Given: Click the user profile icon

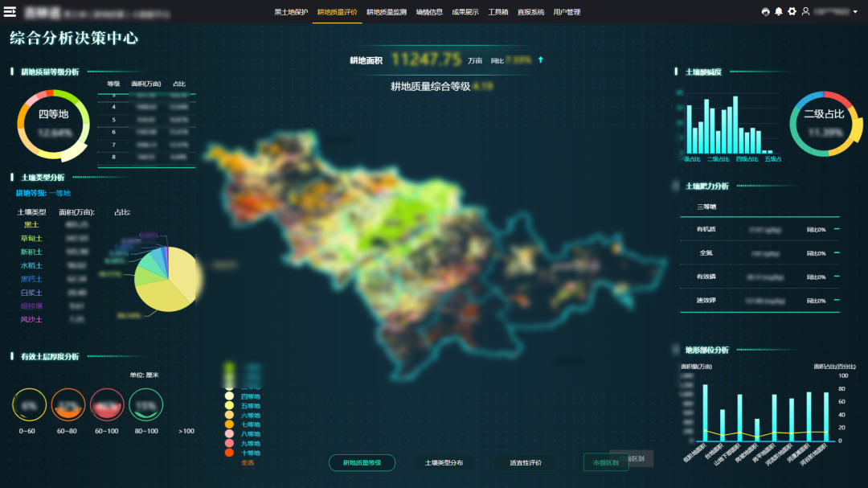Looking at the screenshot, I should 806,11.
